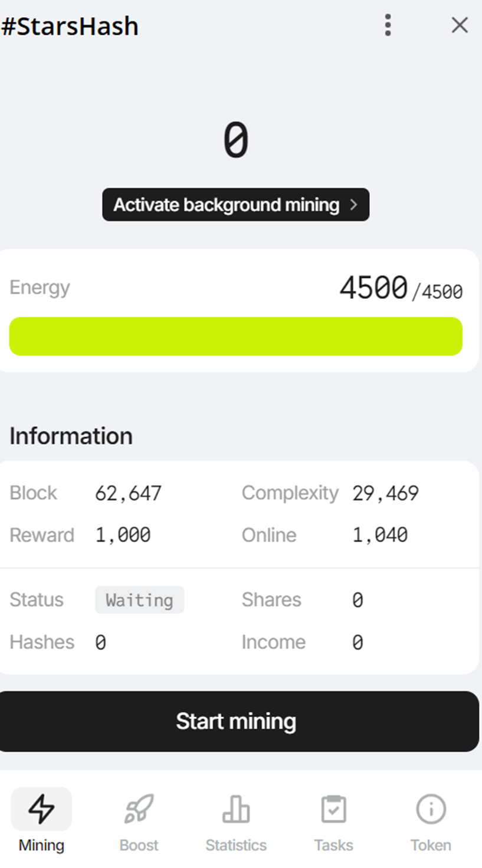Click the Waiting status badge
This screenshot has height=868, width=482.
click(139, 600)
